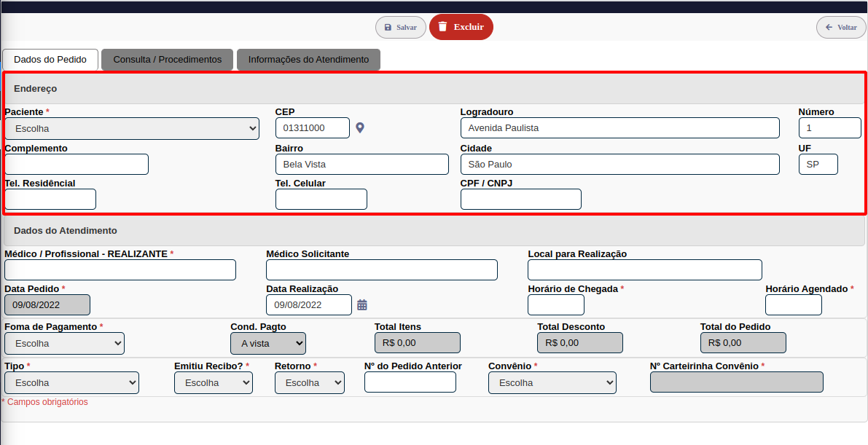The height and width of the screenshot is (445, 868).
Task: Click the CPF / CNPJ text field
Action: 520,200
